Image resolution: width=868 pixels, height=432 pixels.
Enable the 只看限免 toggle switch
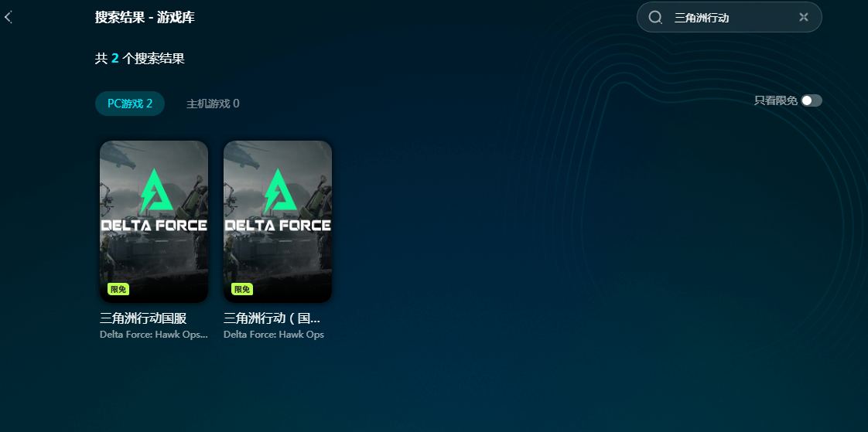click(x=812, y=100)
